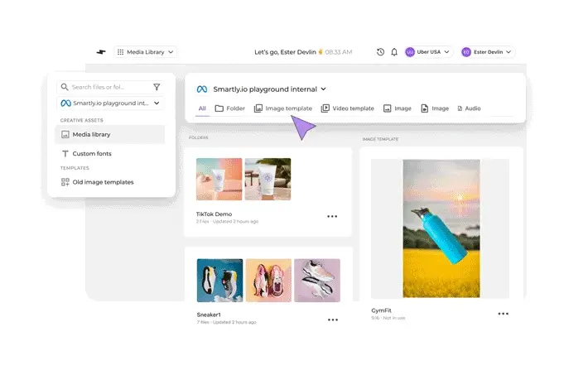Switch to the Folder tab
Image resolution: width=588 pixels, height=370 pixels.
tap(230, 108)
